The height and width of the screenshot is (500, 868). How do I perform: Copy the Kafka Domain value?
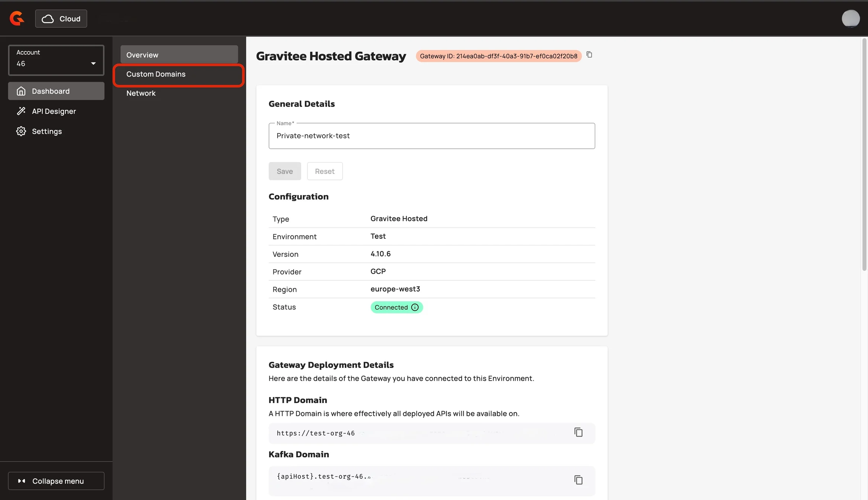pos(578,480)
